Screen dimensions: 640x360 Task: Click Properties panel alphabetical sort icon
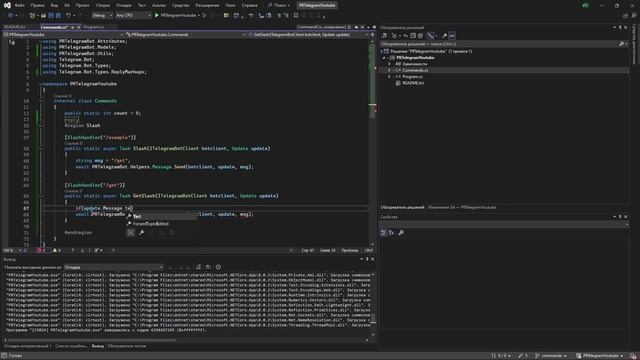point(391,233)
